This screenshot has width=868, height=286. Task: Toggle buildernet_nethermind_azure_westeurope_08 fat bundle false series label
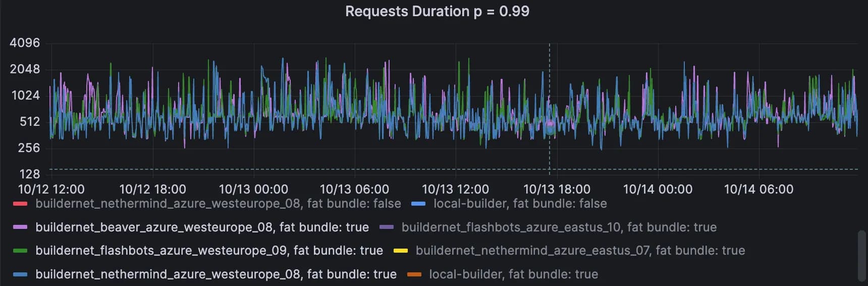pos(218,204)
